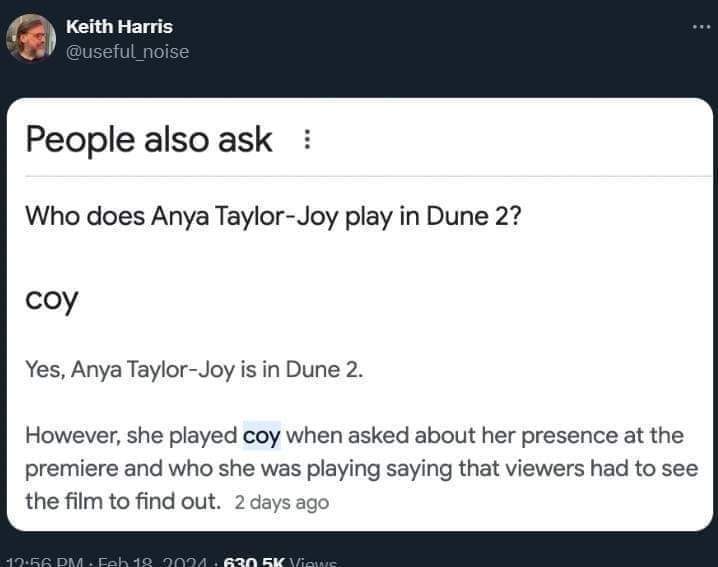
Task: Click the Keith Harris display name
Action: click(118, 27)
